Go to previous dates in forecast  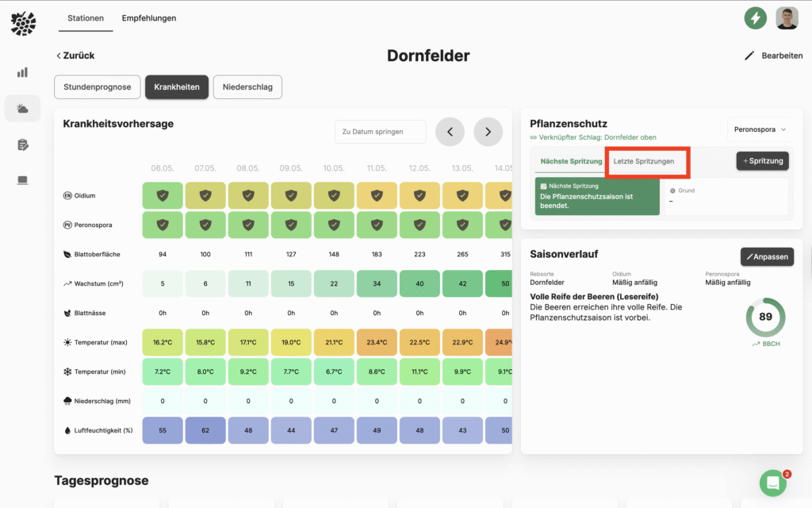click(450, 132)
